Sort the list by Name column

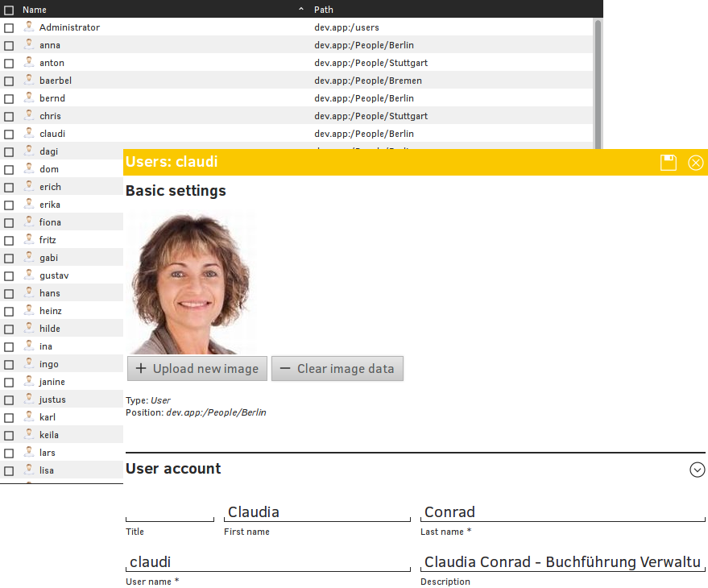(35, 10)
